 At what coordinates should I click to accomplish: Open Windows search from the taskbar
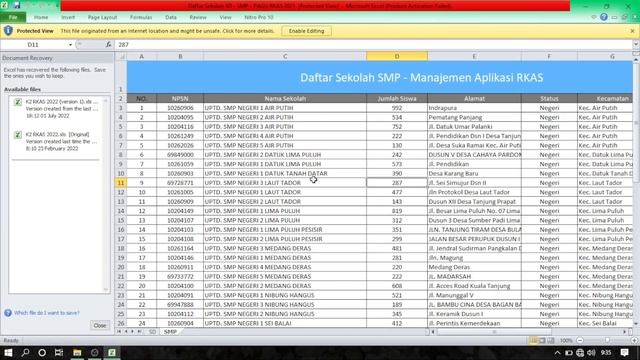coord(25,353)
